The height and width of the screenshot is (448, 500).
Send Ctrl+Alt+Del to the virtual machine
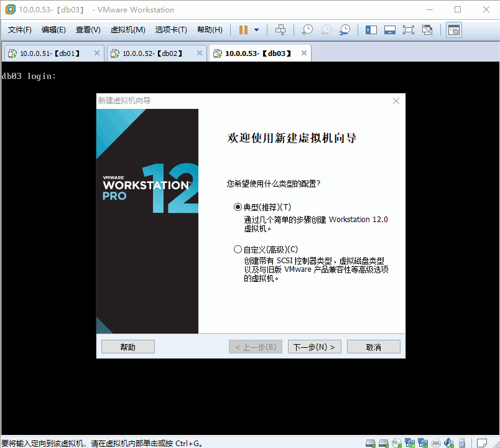(x=280, y=29)
